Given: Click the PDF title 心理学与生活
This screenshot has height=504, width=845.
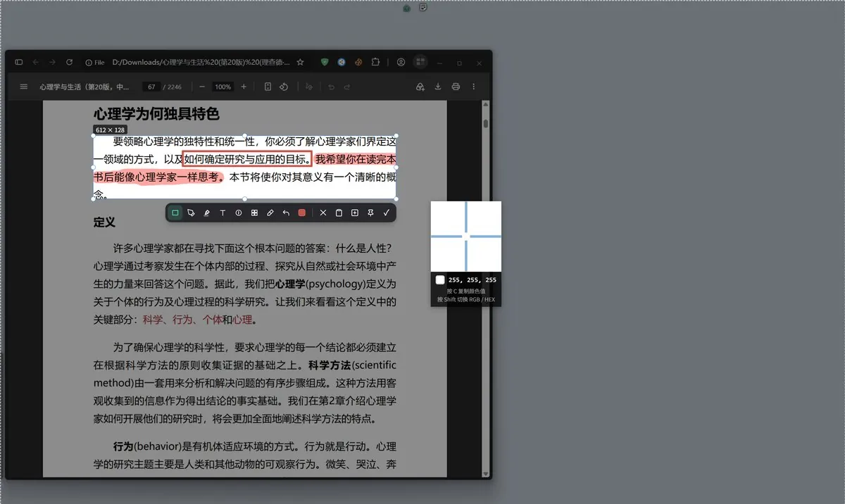Looking at the screenshot, I should point(84,87).
